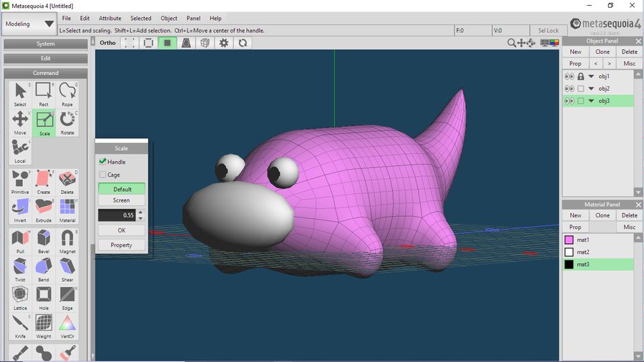Click OK in the Scale panel
This screenshot has height=362, width=644.
121,230
